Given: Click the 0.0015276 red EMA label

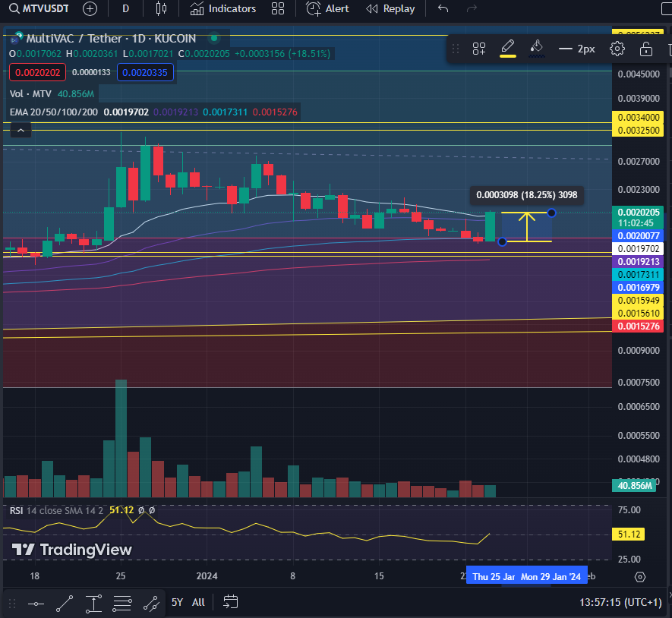Looking at the screenshot, I should point(638,326).
